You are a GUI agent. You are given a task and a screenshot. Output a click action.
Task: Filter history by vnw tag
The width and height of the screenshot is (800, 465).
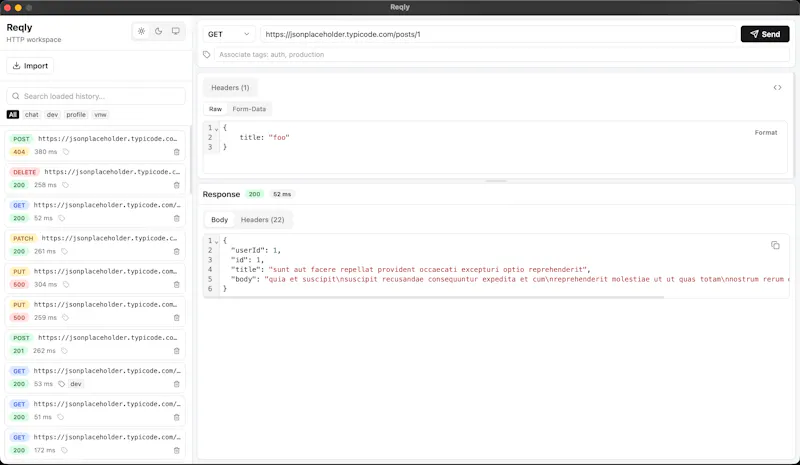tap(101, 115)
